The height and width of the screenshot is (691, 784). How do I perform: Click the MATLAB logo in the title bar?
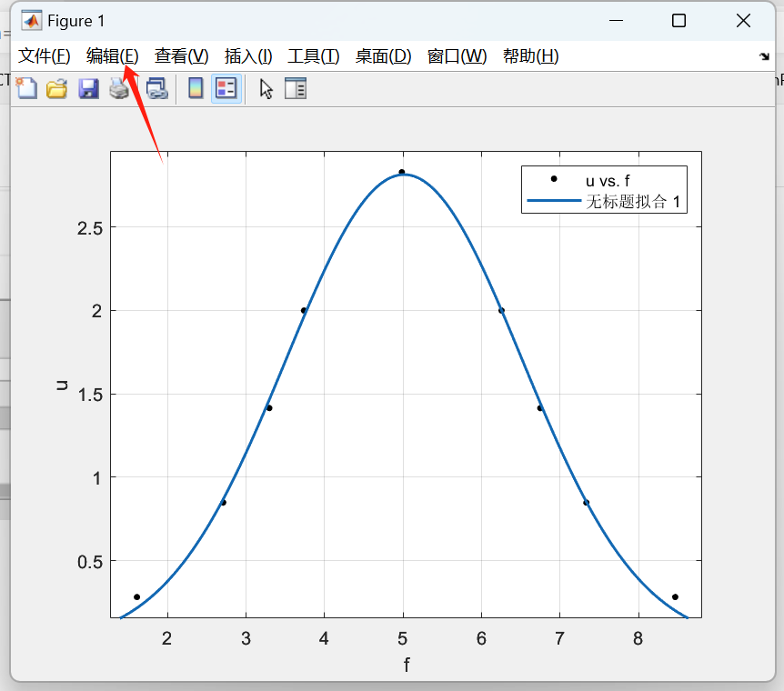(x=31, y=20)
